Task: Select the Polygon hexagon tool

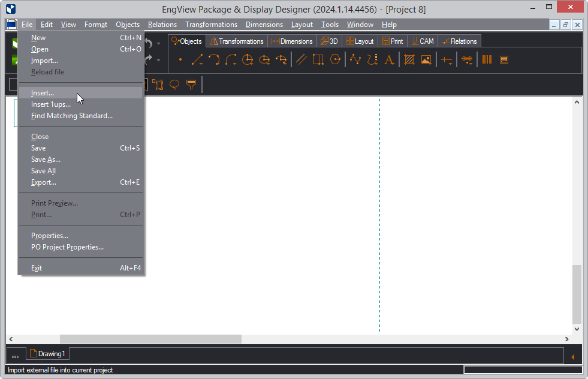Action: coord(335,59)
